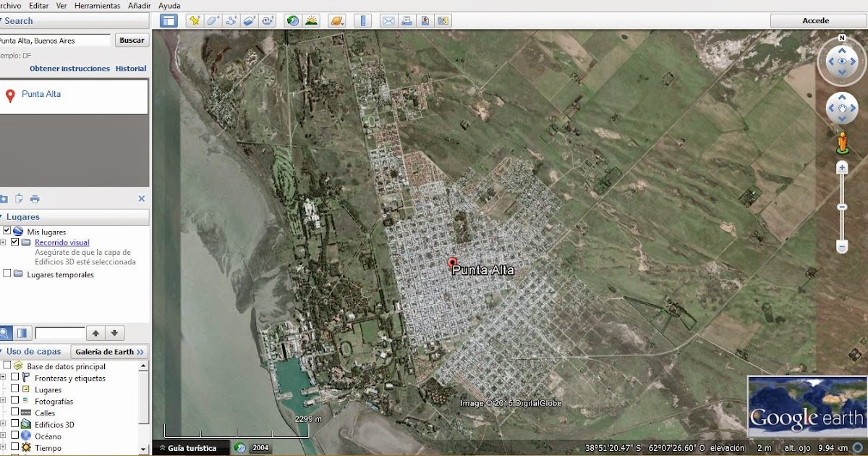Start recording a tour
Screen dimensions: 868x456
pos(268,21)
